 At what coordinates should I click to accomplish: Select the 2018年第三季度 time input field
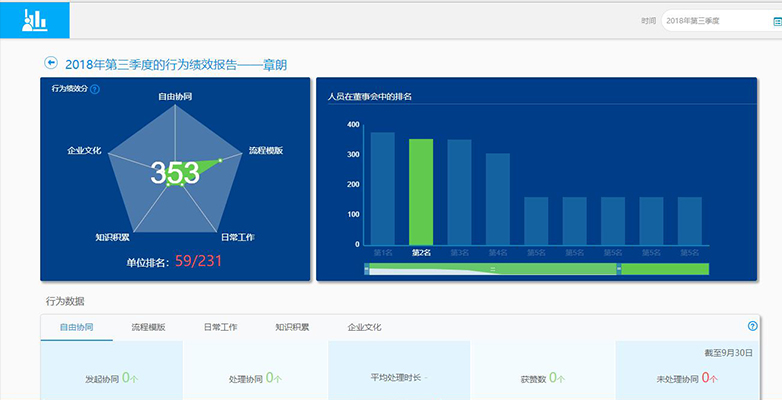pos(721,21)
